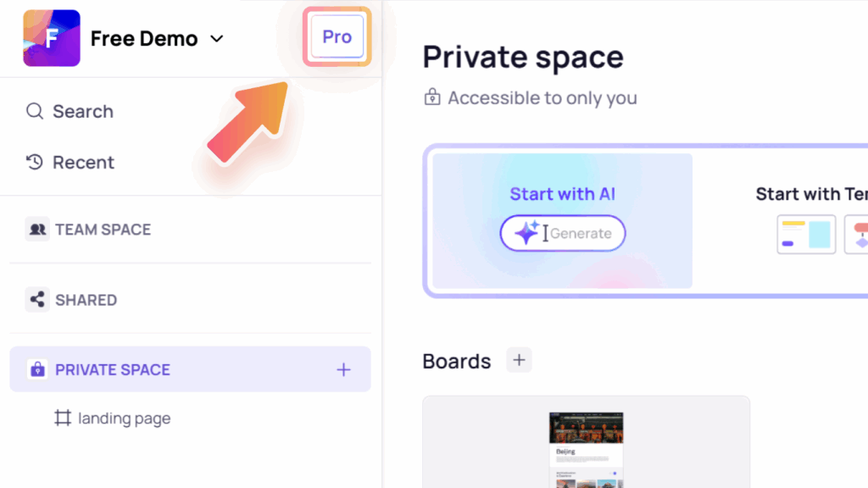Click the Recent clock history icon
This screenshot has height=488, width=868.
click(35, 162)
